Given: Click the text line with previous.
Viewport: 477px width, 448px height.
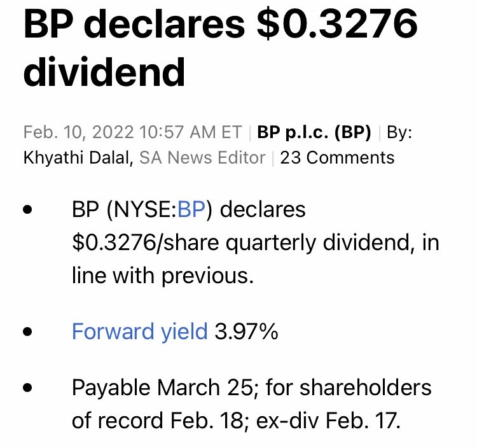Looking at the screenshot, I should (163, 276).
